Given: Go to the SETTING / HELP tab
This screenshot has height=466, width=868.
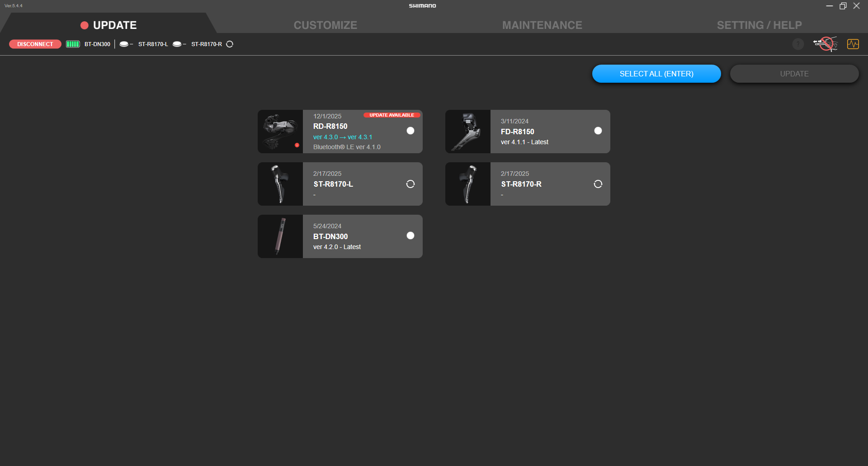Looking at the screenshot, I should click(759, 25).
